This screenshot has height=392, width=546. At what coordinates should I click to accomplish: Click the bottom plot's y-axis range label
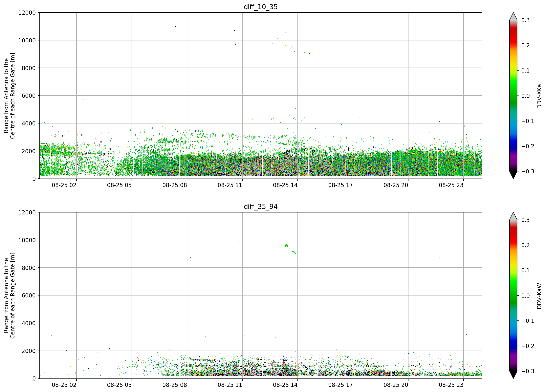click(x=9, y=295)
